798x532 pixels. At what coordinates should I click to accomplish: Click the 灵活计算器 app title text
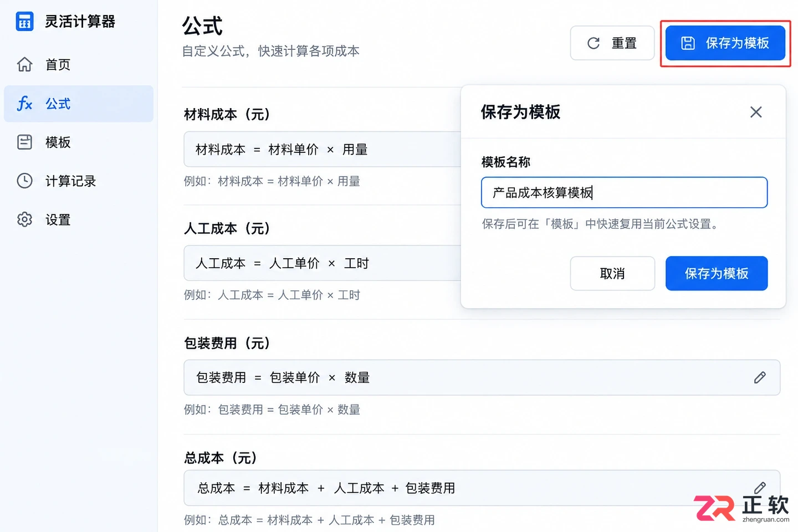[x=80, y=22]
